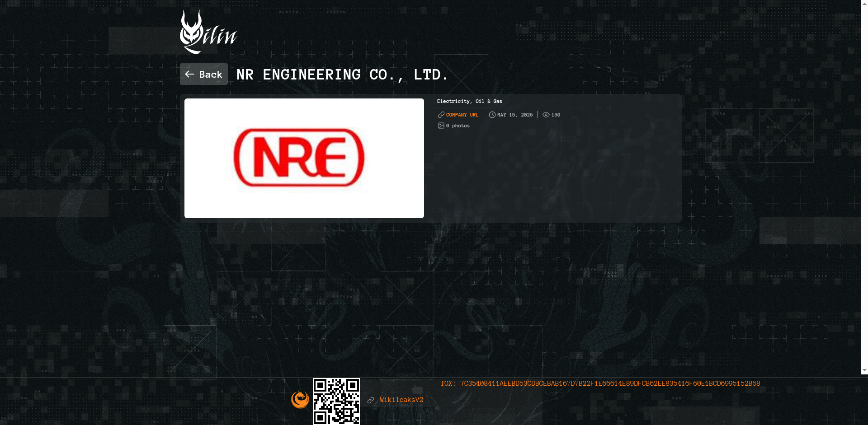Viewport: 868px width, 425px height.
Task: Click the clock icon next to the date
Action: (x=492, y=115)
